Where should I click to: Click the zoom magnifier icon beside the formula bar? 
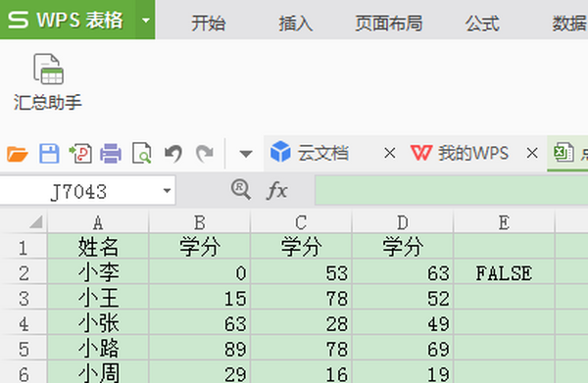coord(241,189)
